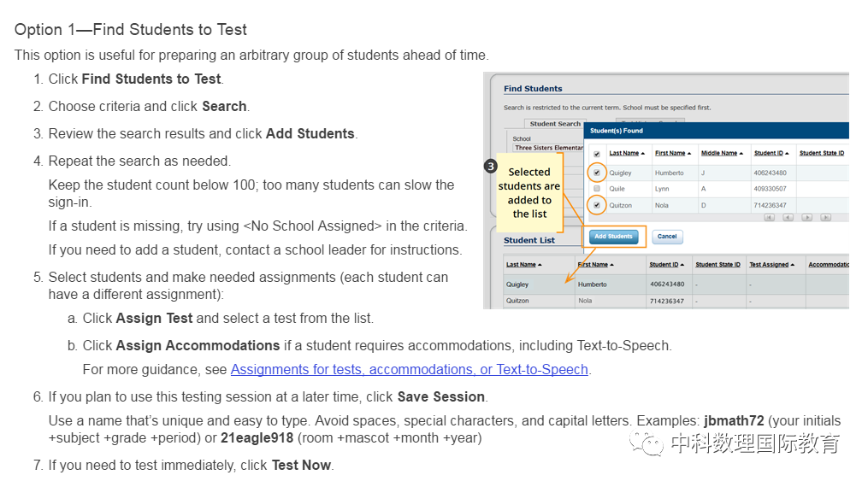Image resolution: width=868 pixels, height=481 pixels.
Task: Select the Quigley row in Student List
Action: point(676,284)
